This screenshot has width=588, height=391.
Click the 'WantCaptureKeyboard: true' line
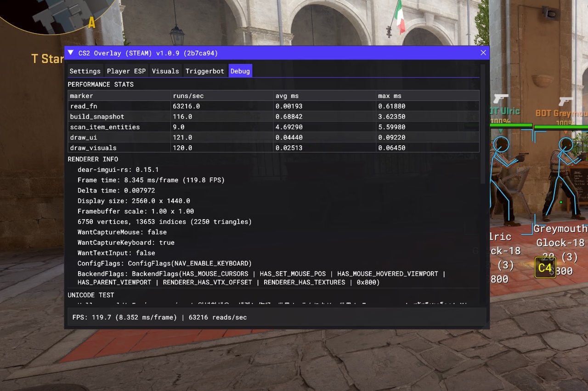click(126, 243)
